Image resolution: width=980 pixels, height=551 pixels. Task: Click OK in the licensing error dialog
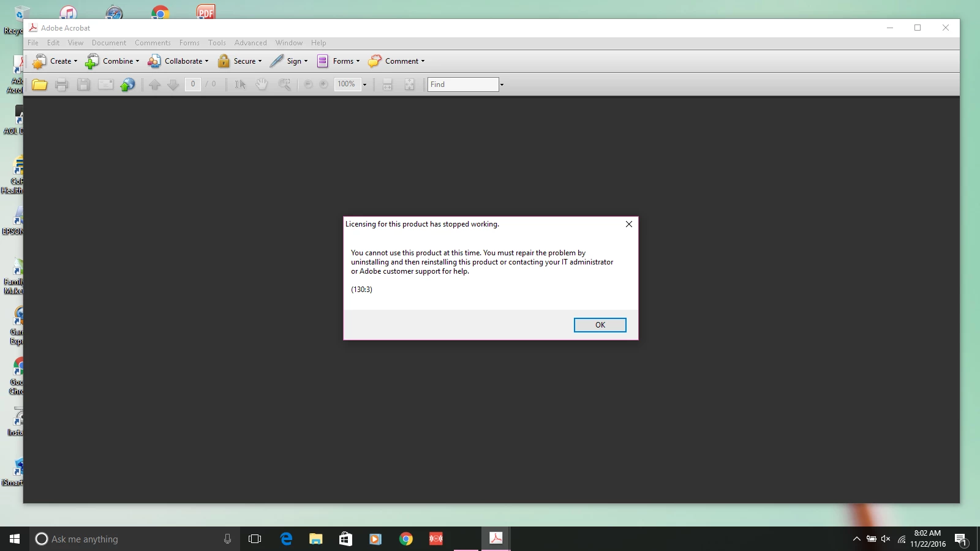pos(600,325)
